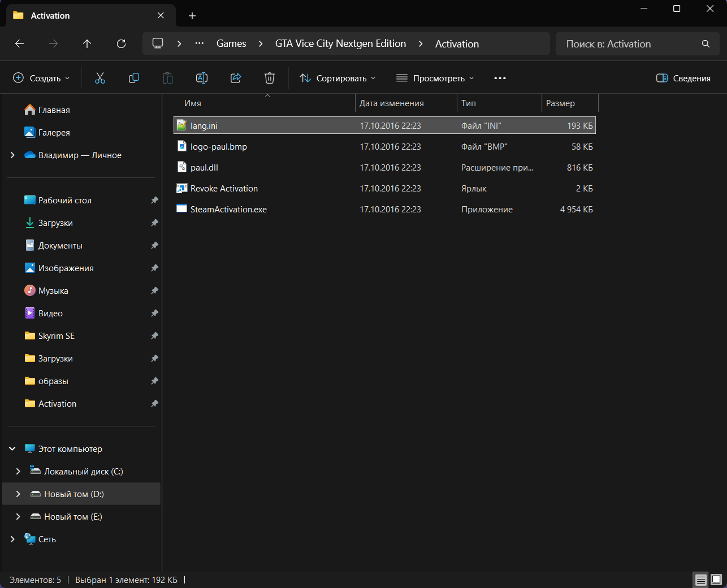Collapse the Этот компьютер tree node

[x=12, y=449]
